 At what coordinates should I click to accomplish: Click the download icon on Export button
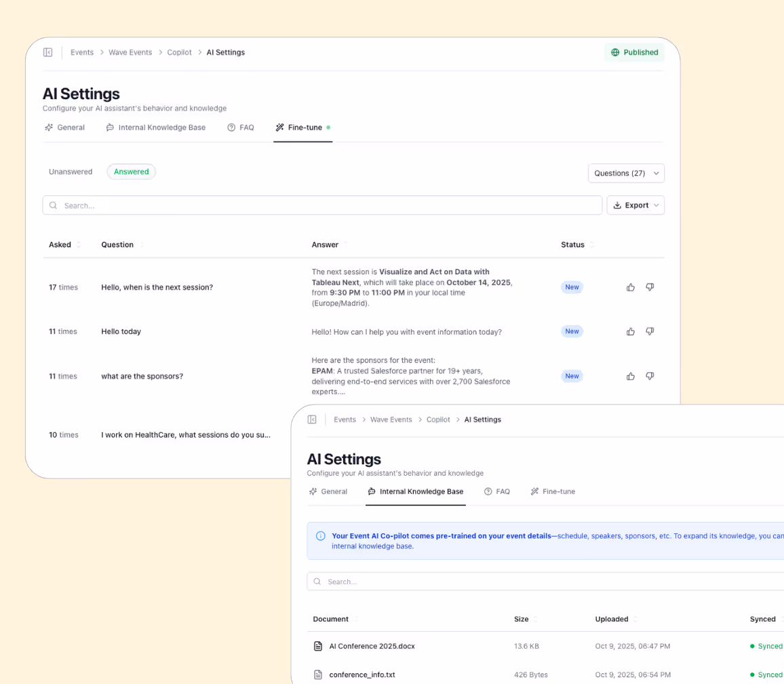(617, 205)
